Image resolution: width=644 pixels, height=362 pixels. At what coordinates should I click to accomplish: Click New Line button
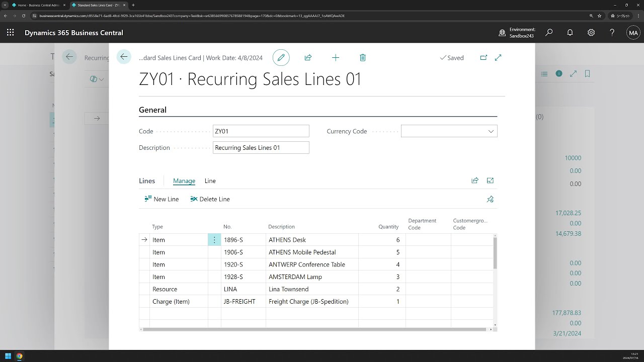(x=162, y=199)
